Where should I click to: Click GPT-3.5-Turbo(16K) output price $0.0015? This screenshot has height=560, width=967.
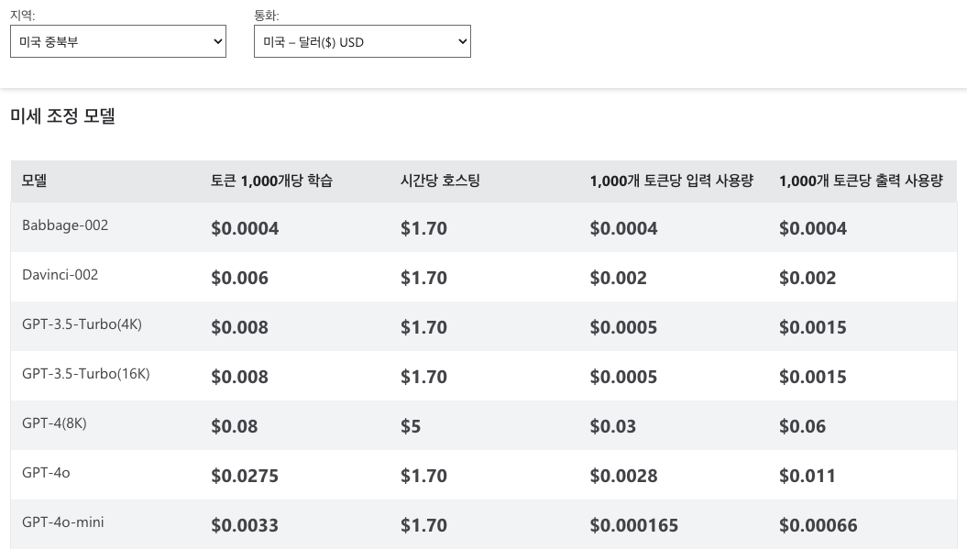coord(813,377)
